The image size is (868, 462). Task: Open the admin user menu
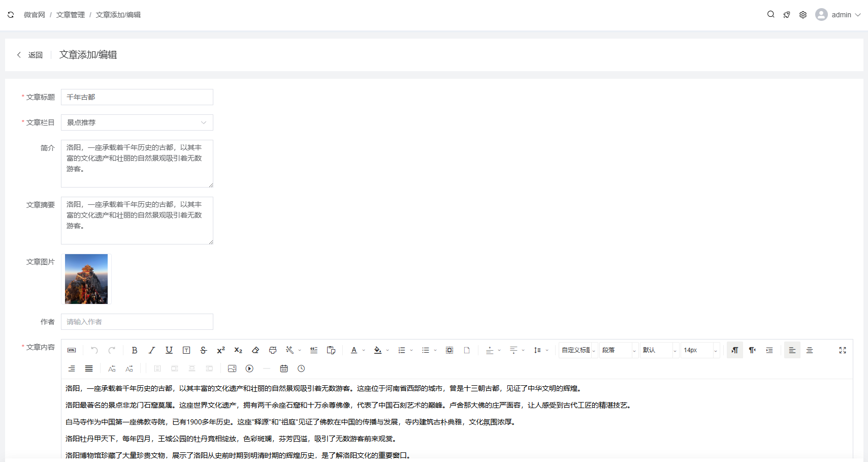(839, 15)
